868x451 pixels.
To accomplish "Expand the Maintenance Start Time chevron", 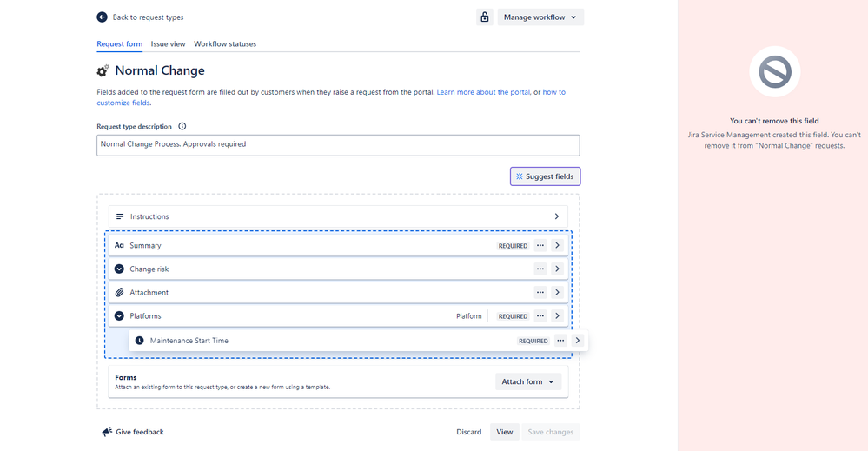I will tap(578, 341).
